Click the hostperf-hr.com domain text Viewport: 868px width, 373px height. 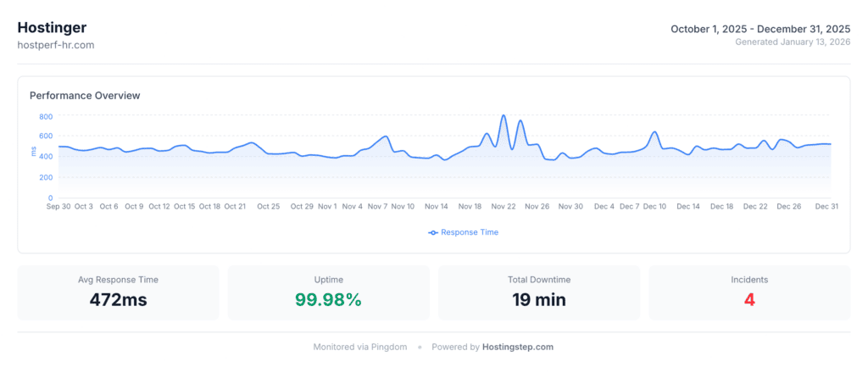[56, 45]
